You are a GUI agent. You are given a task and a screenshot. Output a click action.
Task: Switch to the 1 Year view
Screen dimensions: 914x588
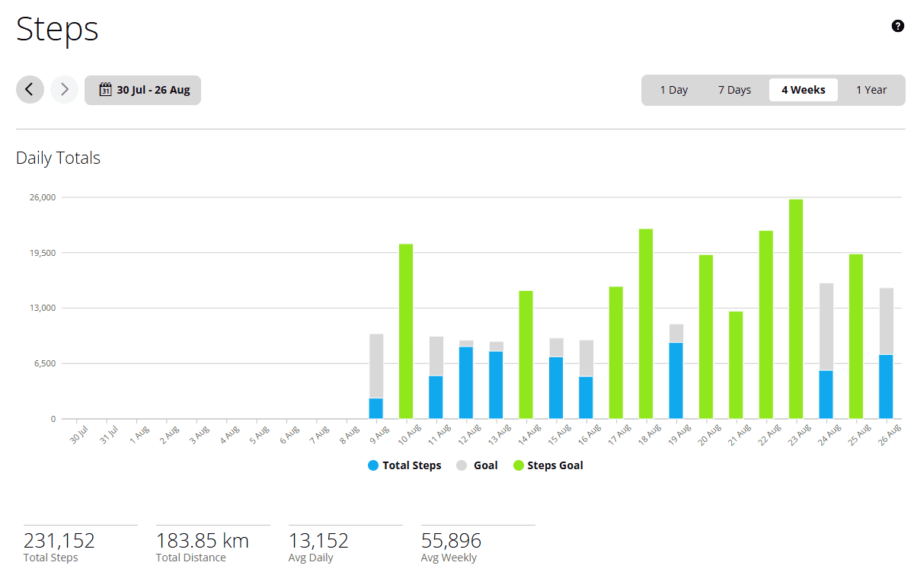click(x=871, y=89)
